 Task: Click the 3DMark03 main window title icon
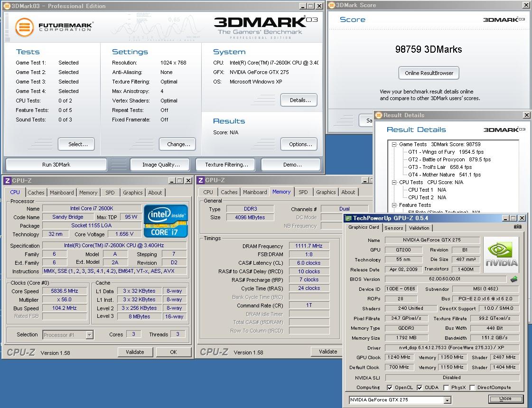tap(7, 6)
